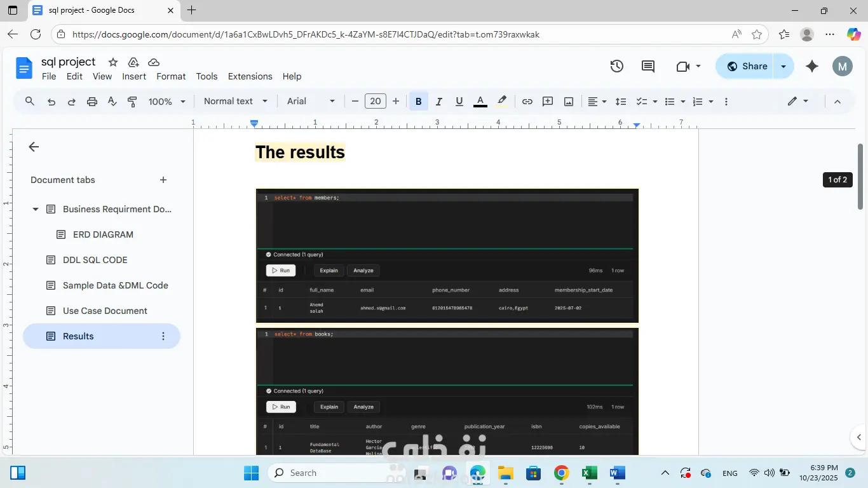The image size is (868, 488).
Task: Open ERD DIAGRAM document tab
Action: (103, 234)
